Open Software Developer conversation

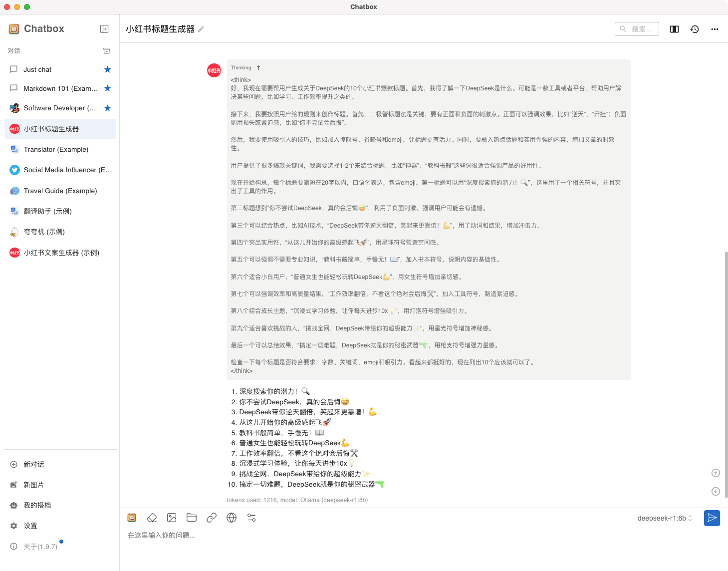[x=60, y=108]
